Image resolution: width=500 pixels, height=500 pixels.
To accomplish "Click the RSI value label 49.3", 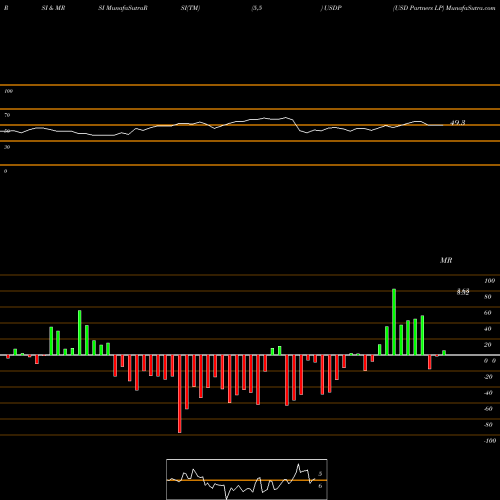I will point(457,123).
